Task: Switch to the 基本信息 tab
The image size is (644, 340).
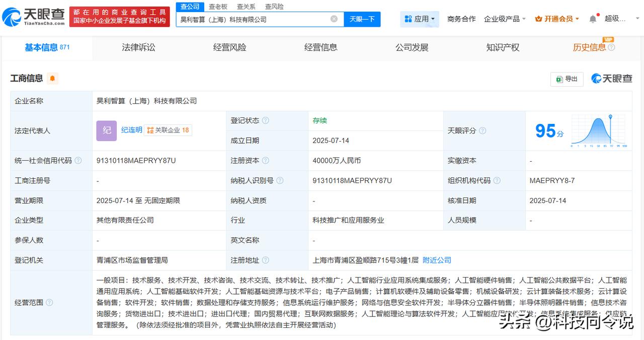Action: [x=47, y=47]
